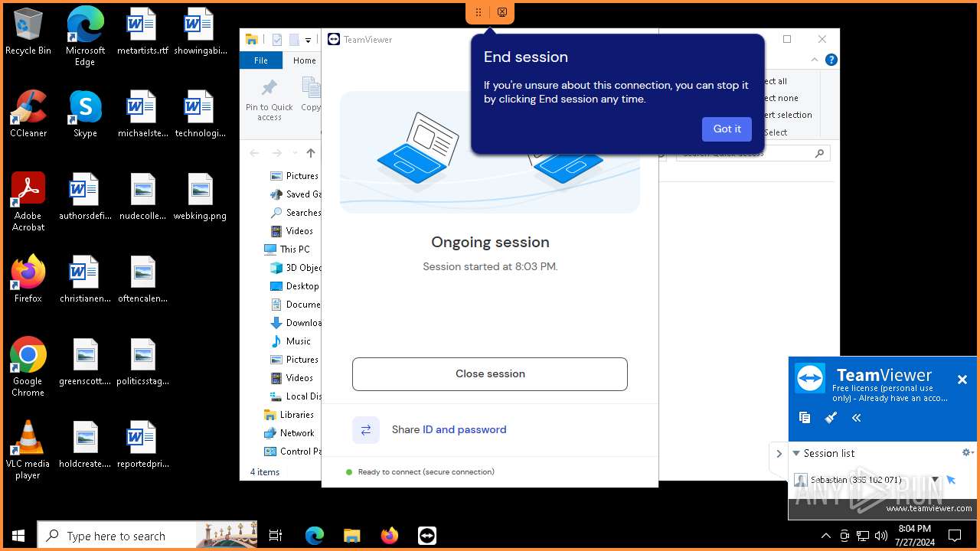Select Firefox desktop shortcut
Viewport: 980px width, 551px height.
click(x=28, y=279)
